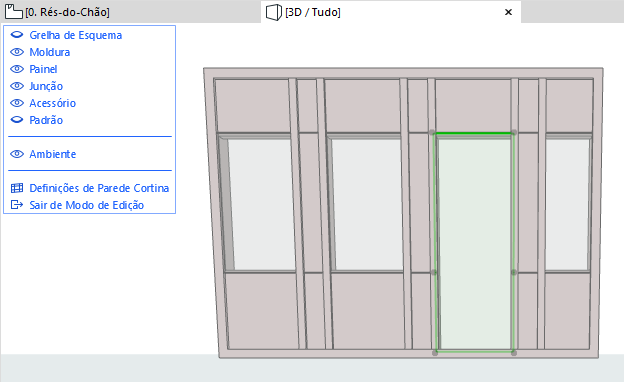Screen dimensions: 624x382
Task: Toggle the Painel visibility eye
Action: click(x=17, y=69)
